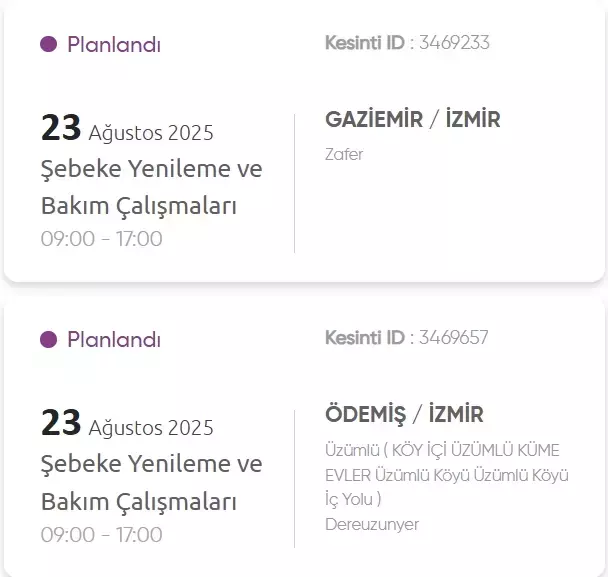Select the GAZİEMİR / İZMİR location heading
Viewport: 608px width, 577px height.
(412, 120)
